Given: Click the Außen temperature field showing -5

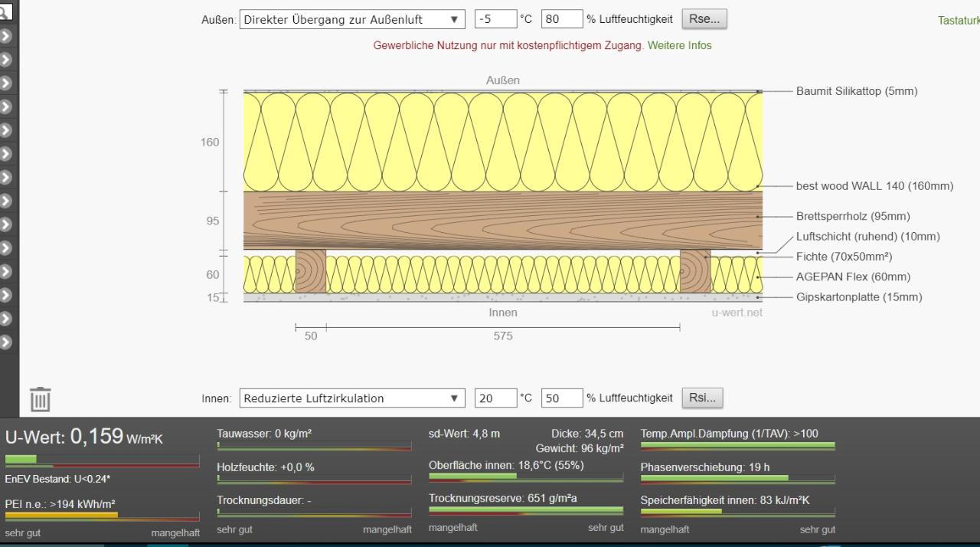Looking at the screenshot, I should click(x=495, y=20).
